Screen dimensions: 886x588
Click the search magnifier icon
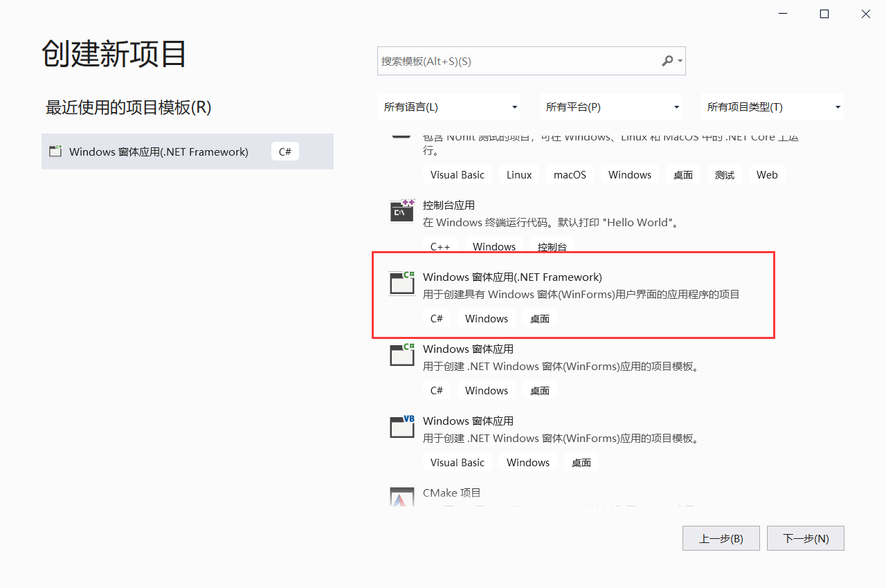pyautogui.click(x=667, y=61)
